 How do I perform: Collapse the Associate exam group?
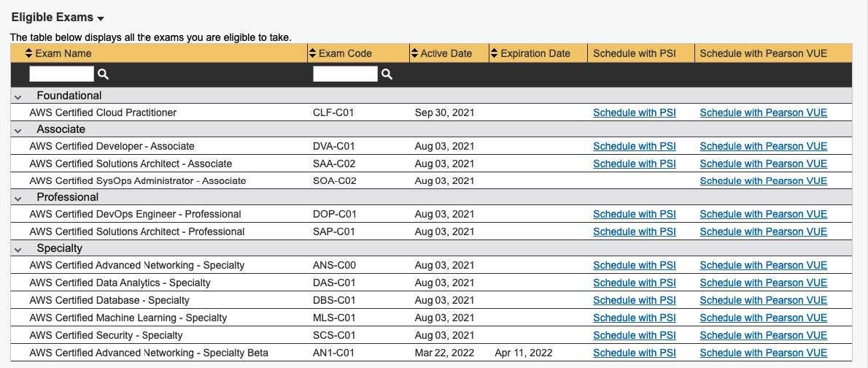coord(18,130)
